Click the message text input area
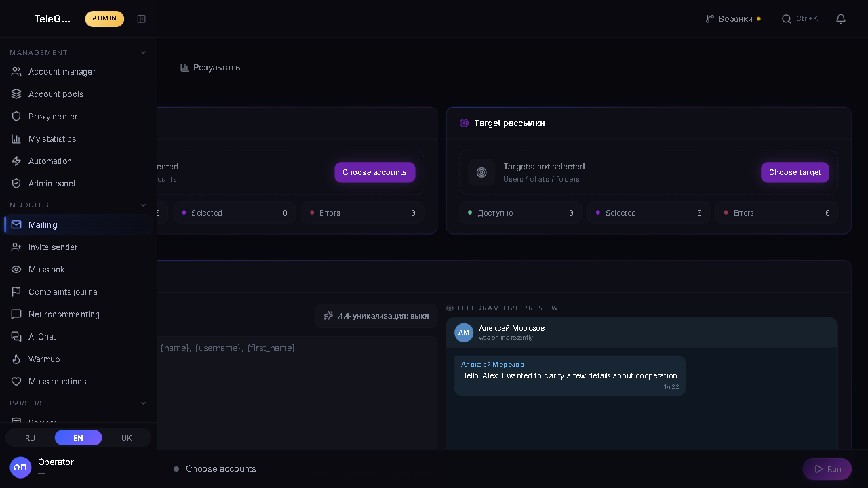868x488 pixels. 297,393
